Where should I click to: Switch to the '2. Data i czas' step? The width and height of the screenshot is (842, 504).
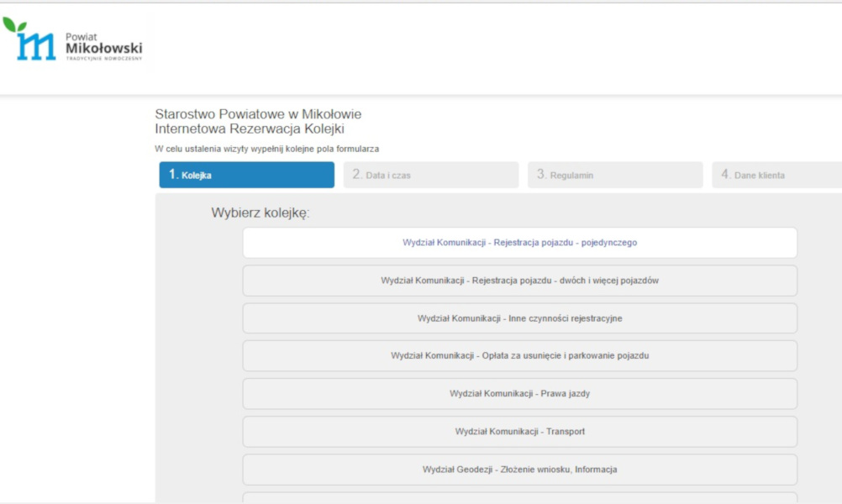pos(430,175)
